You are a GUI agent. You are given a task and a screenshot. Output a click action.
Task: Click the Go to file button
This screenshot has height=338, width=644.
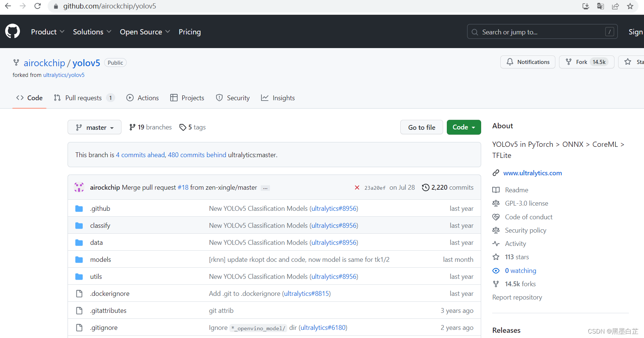[x=422, y=127]
